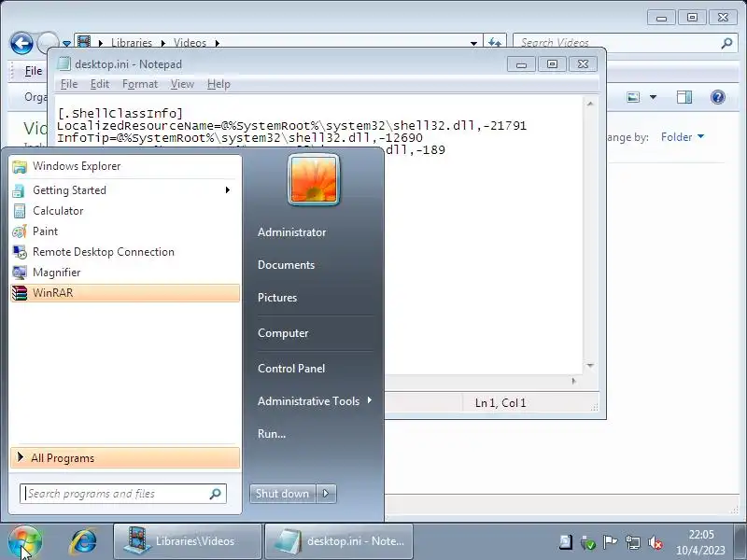Viewport: 747px width, 560px height.
Task: Click first notification tray icon
Action: point(566,542)
